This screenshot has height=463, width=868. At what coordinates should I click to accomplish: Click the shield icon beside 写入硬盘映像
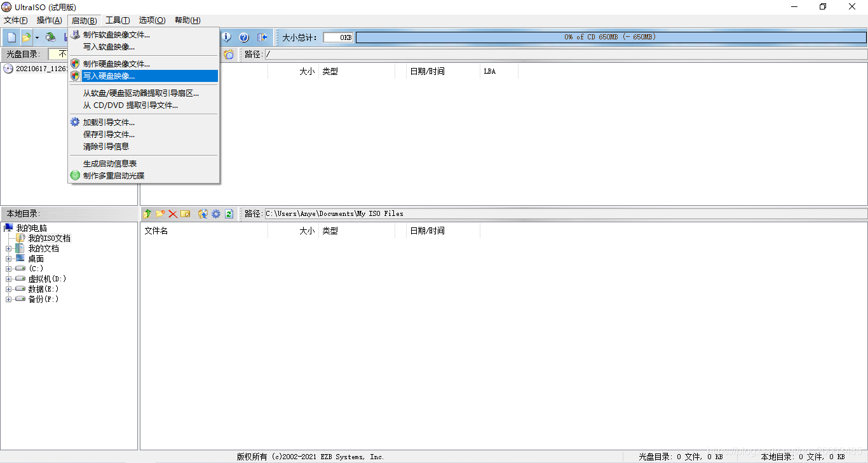[x=75, y=76]
